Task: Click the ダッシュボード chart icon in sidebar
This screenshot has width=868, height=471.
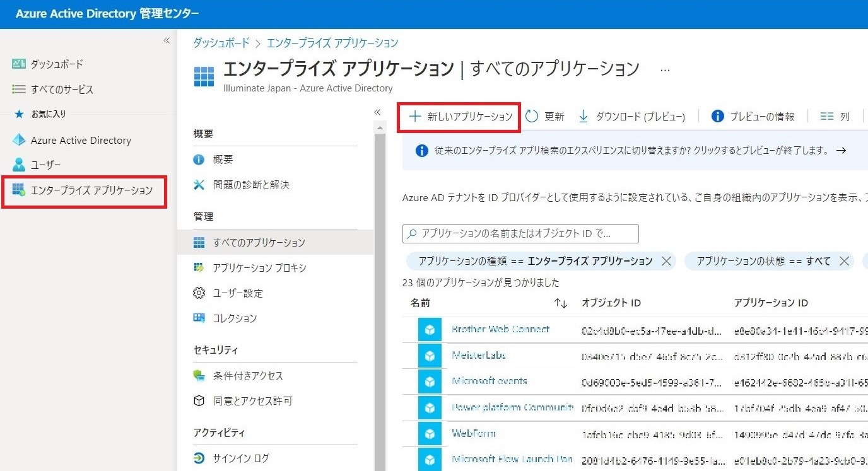Action: tap(18, 64)
